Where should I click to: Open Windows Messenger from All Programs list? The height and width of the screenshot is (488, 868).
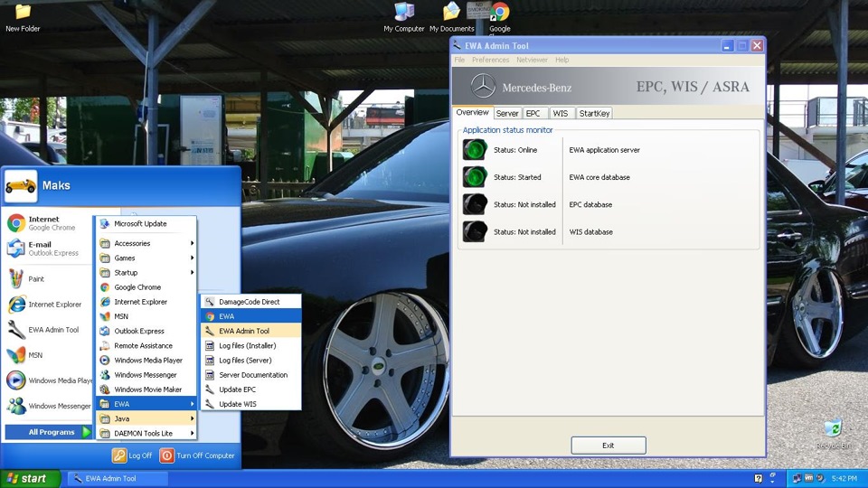146,374
